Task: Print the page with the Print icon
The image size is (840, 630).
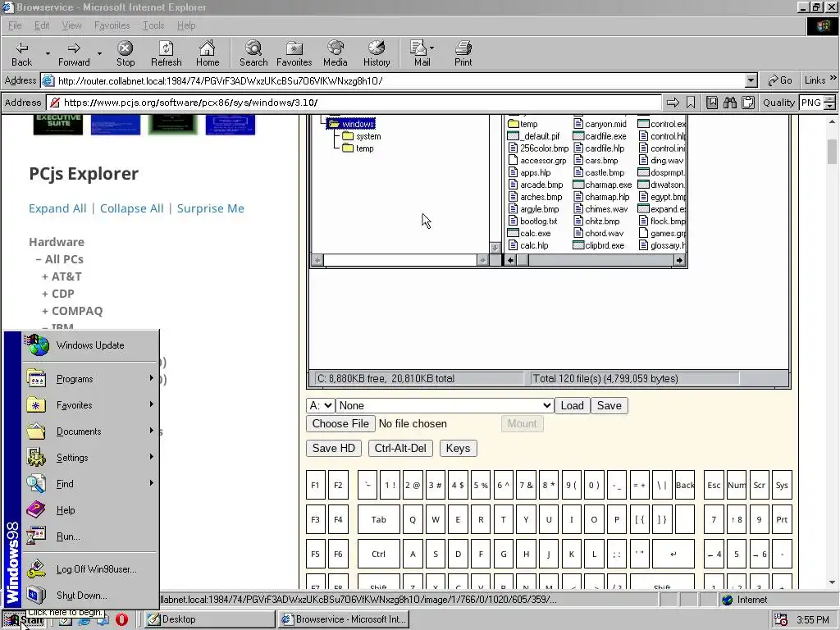Action: 463,53
